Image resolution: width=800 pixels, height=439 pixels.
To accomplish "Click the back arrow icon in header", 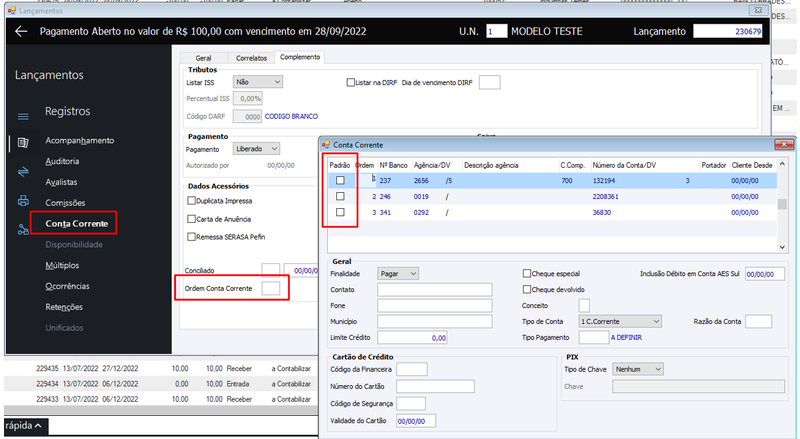I will tap(21, 32).
